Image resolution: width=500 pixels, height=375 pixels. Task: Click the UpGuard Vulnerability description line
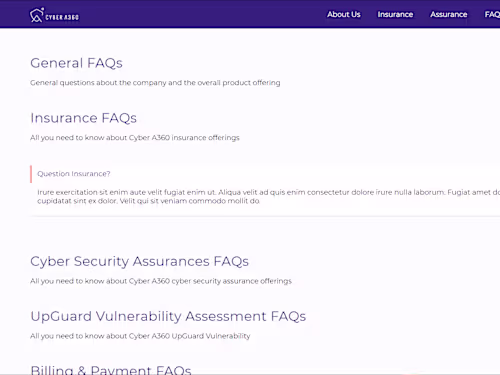coord(140,336)
